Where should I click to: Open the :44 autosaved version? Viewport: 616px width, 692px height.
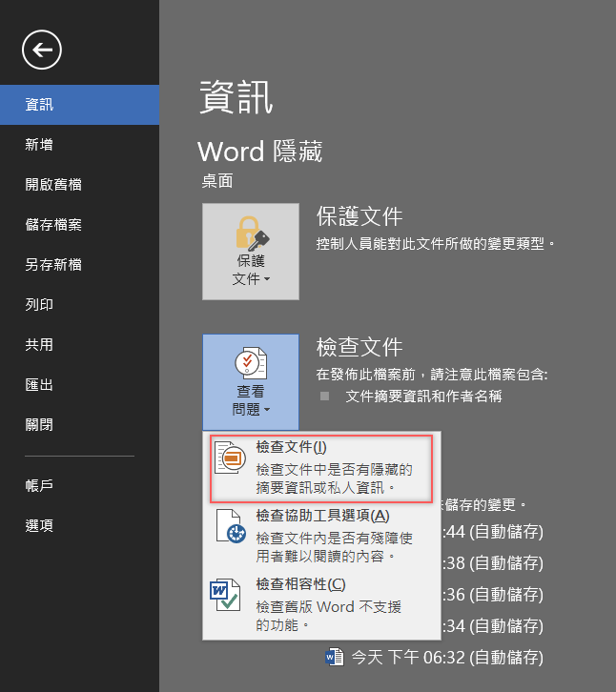[493, 532]
